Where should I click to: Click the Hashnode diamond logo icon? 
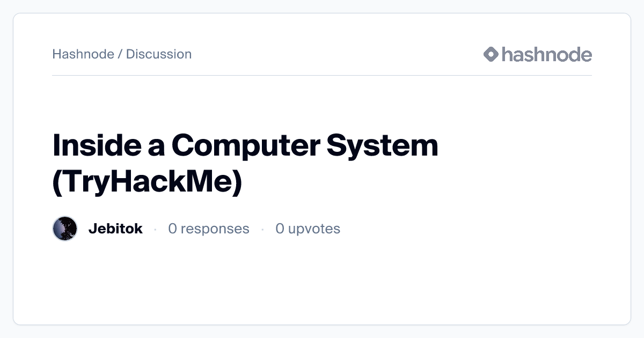491,54
